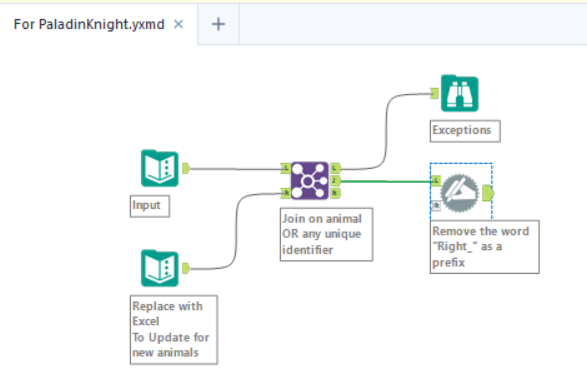
Task: Click the Join tool's J output anchor
Action: (x=335, y=181)
